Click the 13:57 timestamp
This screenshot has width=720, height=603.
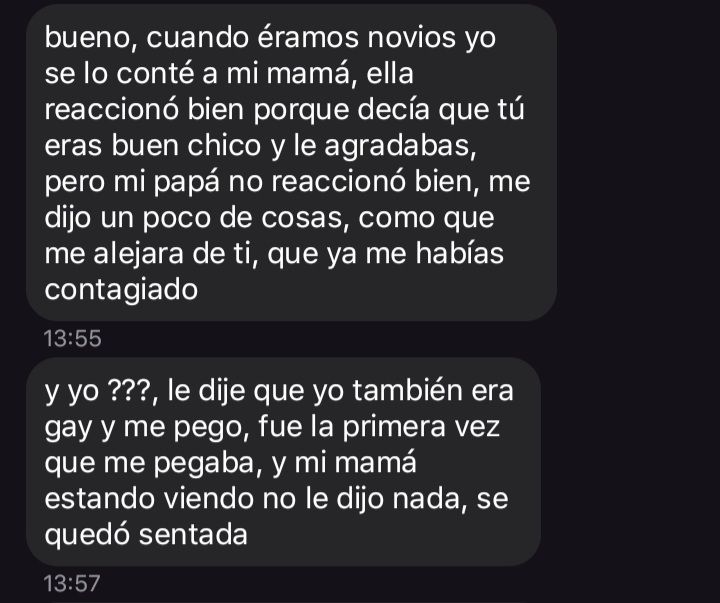tap(72, 583)
